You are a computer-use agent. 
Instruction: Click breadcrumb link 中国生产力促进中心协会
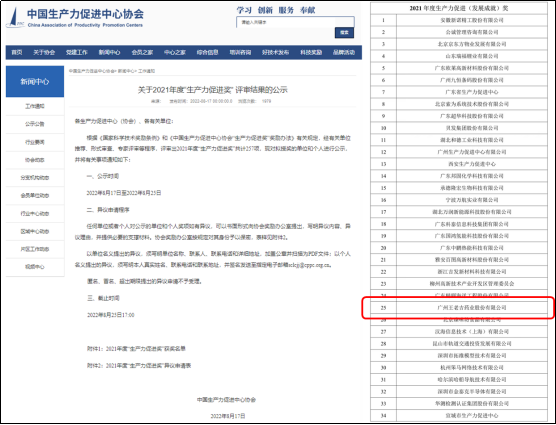tap(92, 71)
